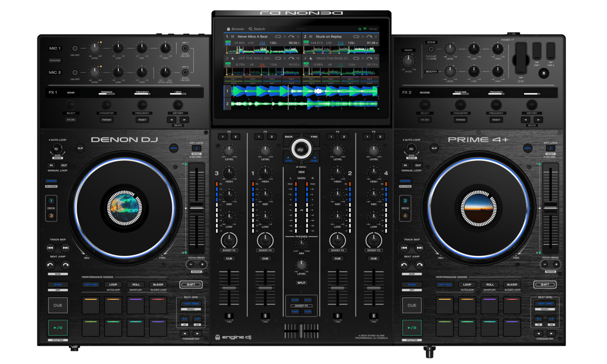The image size is (607, 364).
Task: Tap the loop icon beside Never Miss A Beat
Action: 278,36
